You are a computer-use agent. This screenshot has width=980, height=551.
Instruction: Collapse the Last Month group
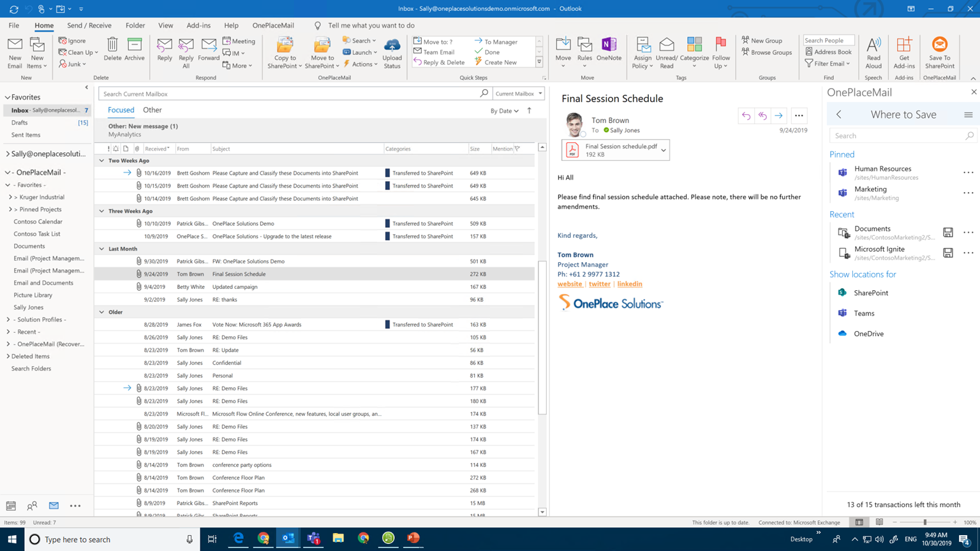coord(101,249)
